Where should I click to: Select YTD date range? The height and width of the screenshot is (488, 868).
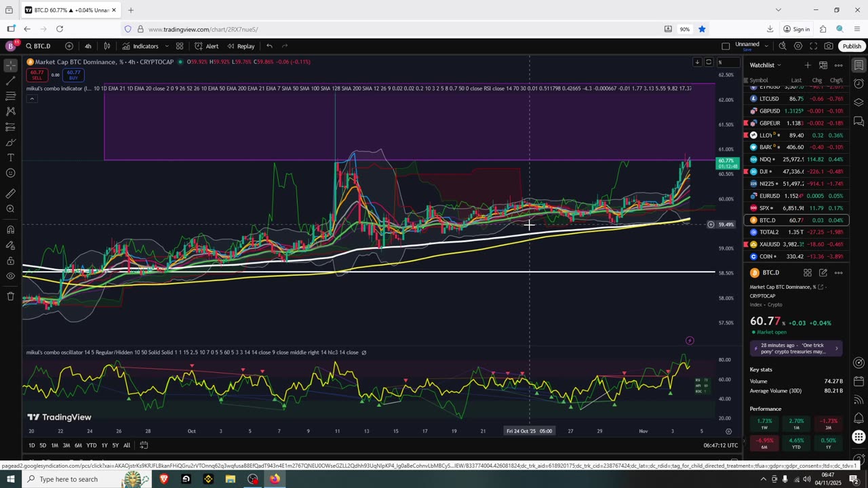point(92,445)
